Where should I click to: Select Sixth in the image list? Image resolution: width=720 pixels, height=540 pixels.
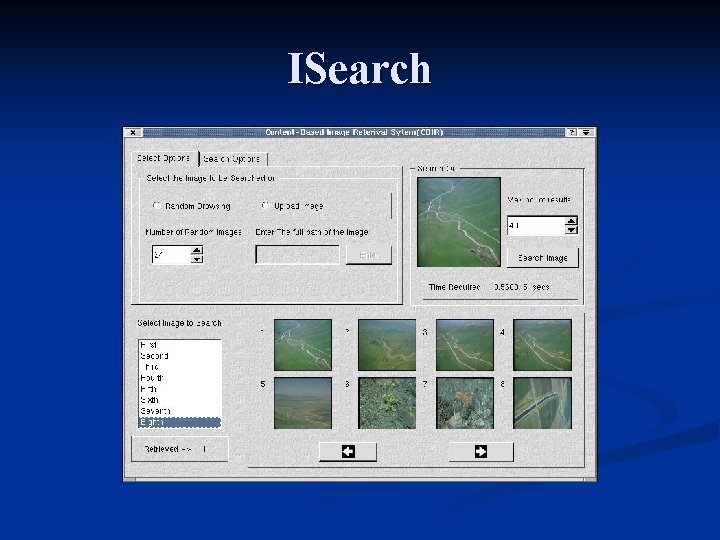coord(180,400)
